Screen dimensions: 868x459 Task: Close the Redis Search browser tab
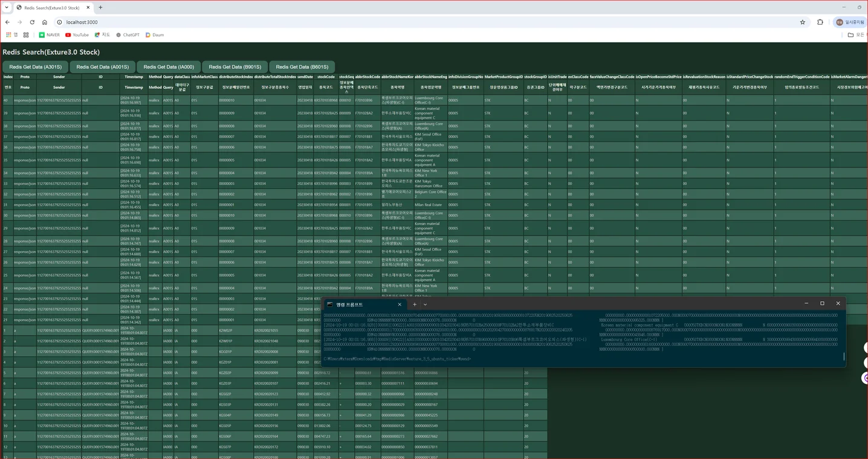(x=87, y=8)
